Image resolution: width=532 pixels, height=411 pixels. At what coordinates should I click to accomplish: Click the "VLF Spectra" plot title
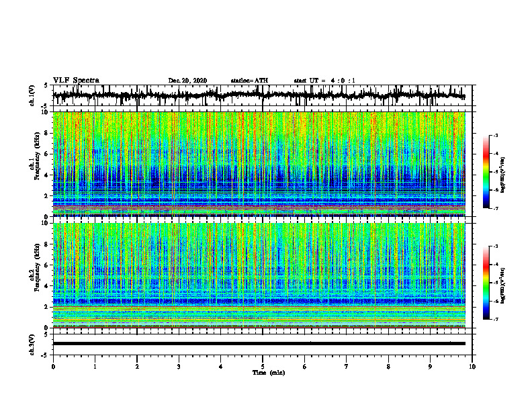pyautogui.click(x=76, y=81)
